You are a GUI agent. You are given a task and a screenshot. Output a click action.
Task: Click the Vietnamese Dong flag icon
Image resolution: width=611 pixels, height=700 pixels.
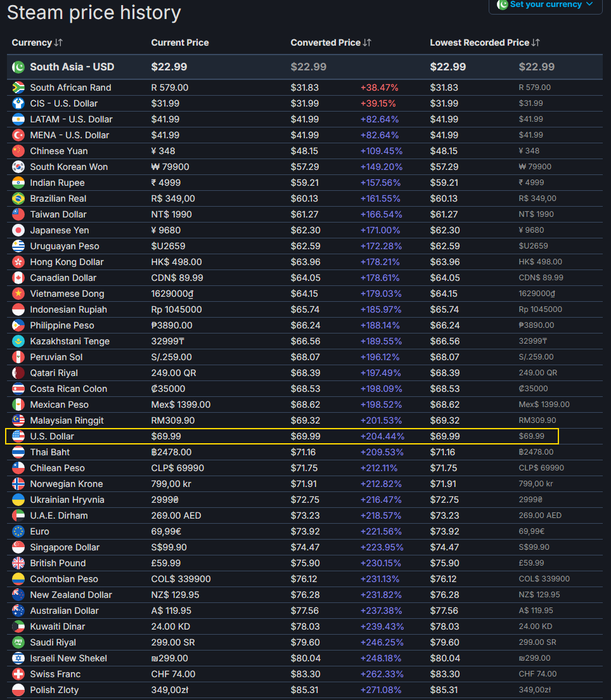click(18, 294)
